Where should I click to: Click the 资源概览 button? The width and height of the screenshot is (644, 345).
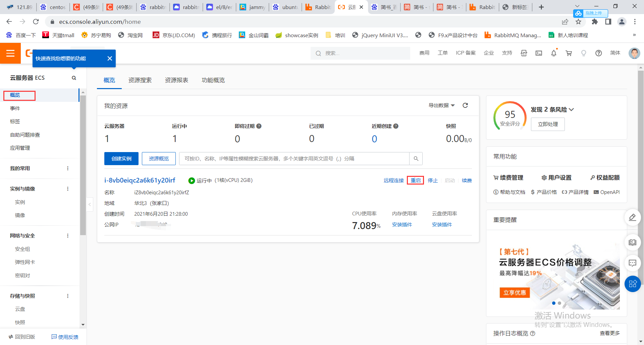[x=159, y=159]
